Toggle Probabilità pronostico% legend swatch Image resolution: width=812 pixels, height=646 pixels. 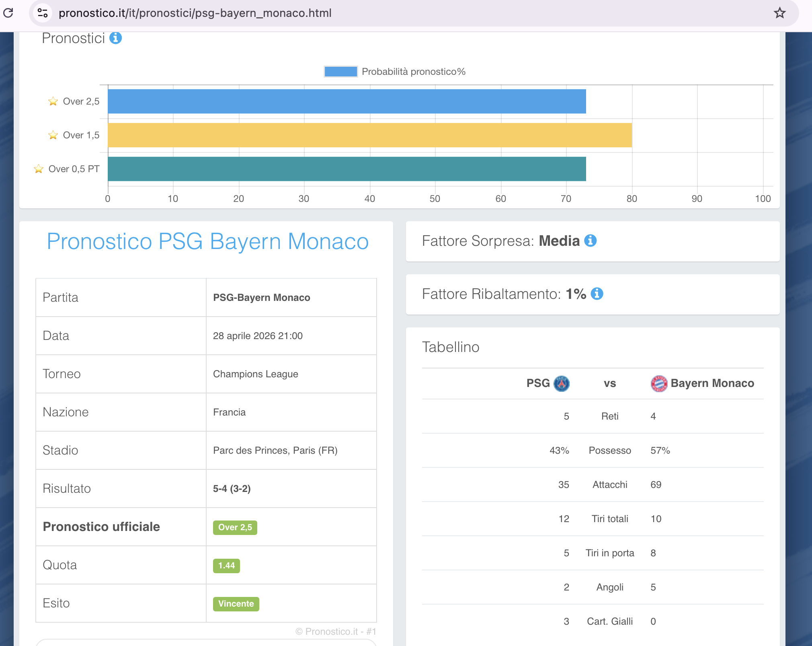tap(340, 72)
